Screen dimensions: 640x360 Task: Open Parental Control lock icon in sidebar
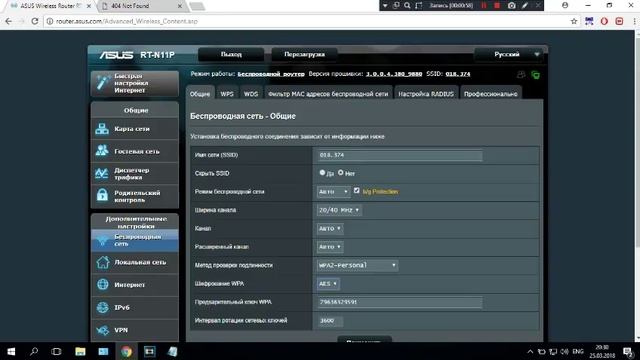click(102, 196)
